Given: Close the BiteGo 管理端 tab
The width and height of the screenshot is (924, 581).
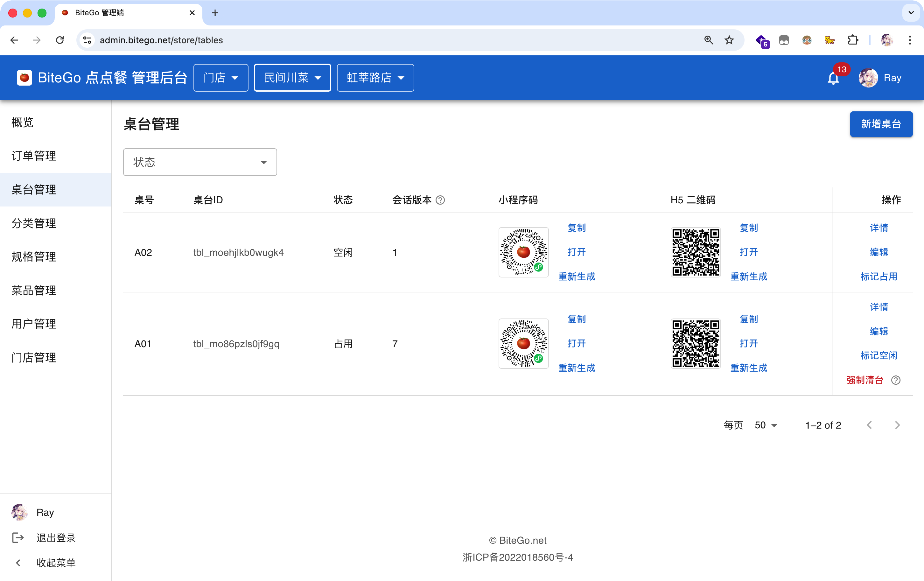Looking at the screenshot, I should [192, 13].
